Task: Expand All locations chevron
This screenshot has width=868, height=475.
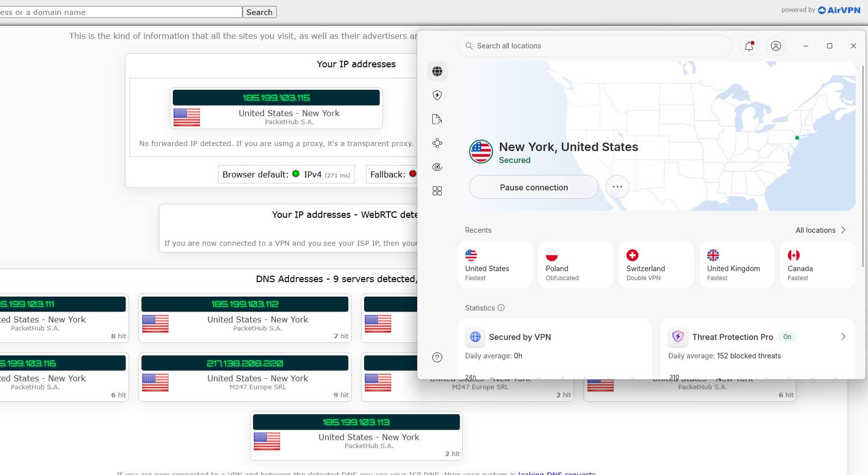Action: (x=843, y=230)
